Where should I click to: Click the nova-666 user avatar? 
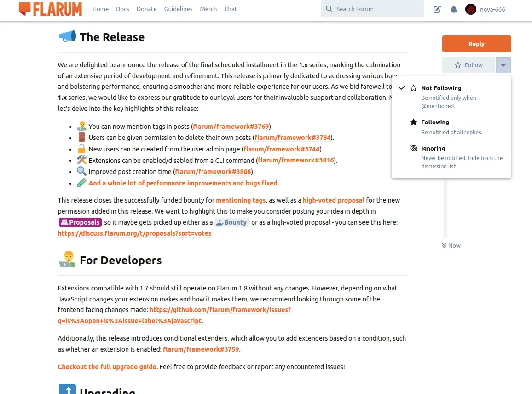(470, 9)
